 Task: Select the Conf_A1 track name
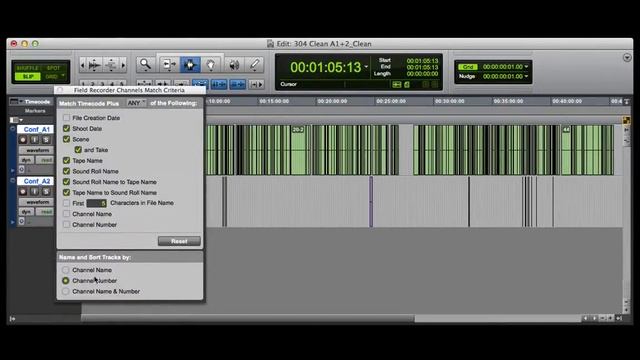coord(36,129)
